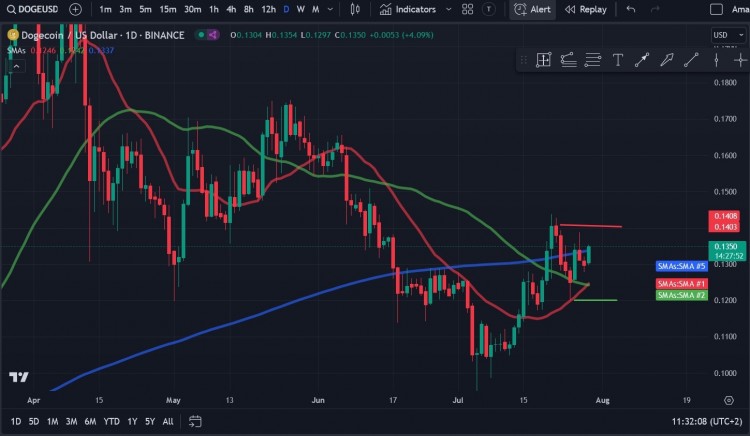Click the SMAs:SMA #1 red label

pos(682,284)
